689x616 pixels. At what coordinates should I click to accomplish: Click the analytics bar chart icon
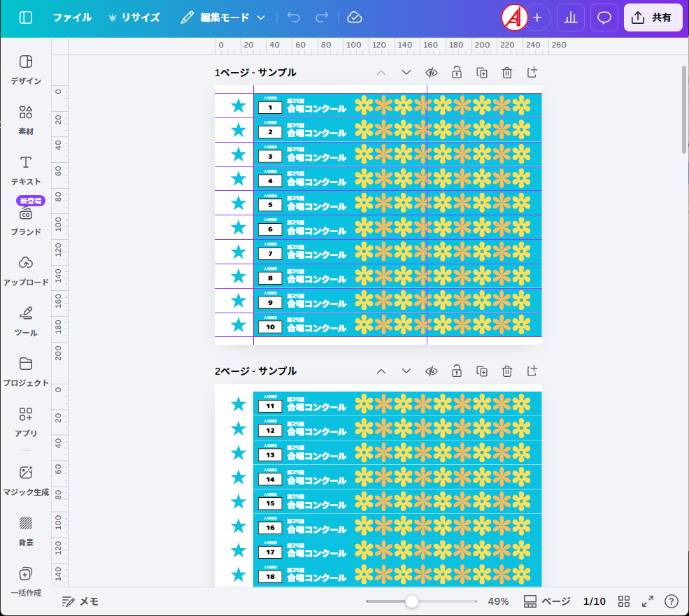coord(570,17)
